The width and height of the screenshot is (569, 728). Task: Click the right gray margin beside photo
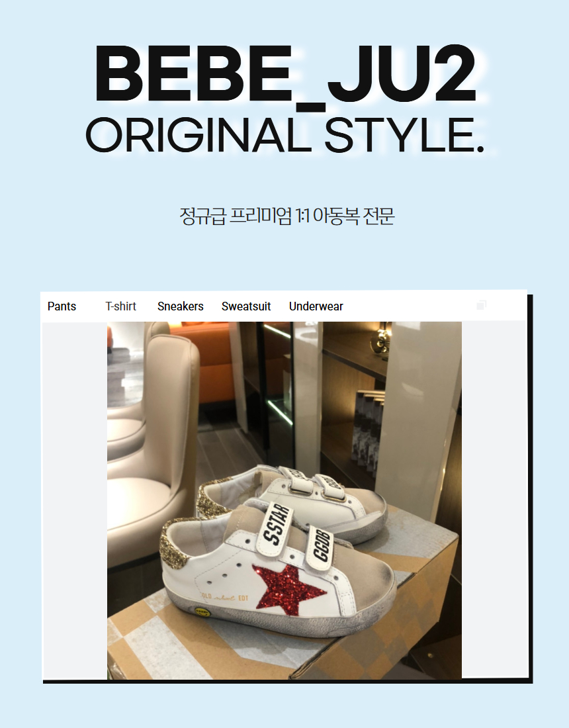coord(494,500)
